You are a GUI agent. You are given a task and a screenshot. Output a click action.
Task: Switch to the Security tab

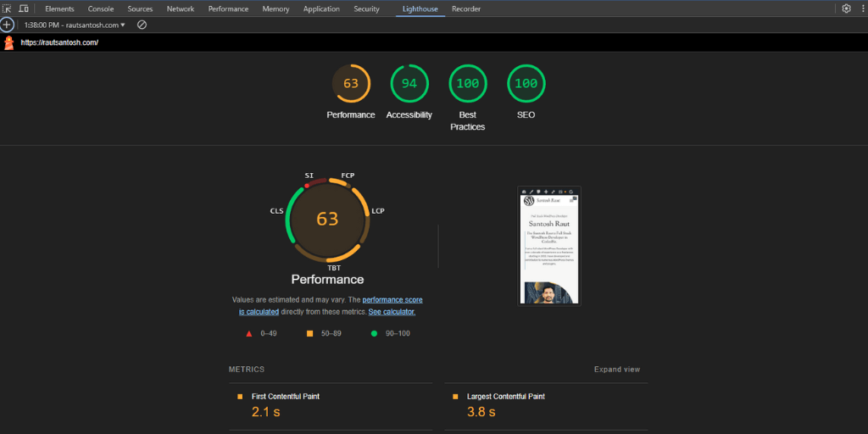click(x=366, y=8)
